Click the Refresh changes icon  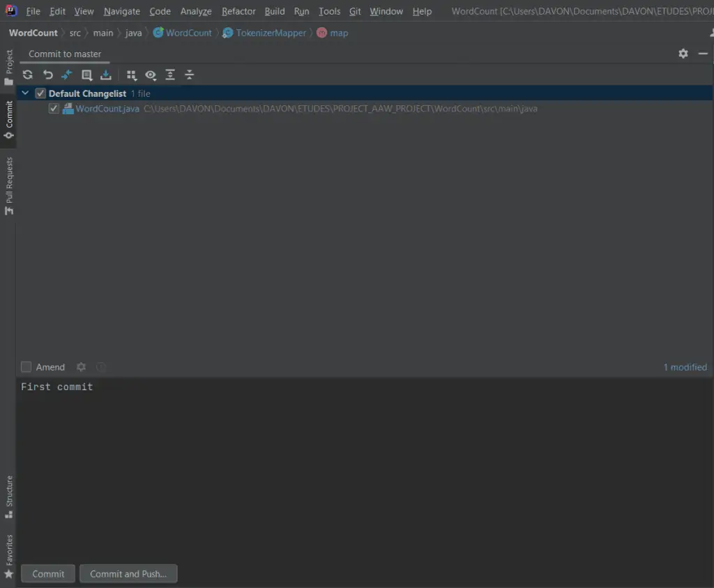tap(27, 75)
